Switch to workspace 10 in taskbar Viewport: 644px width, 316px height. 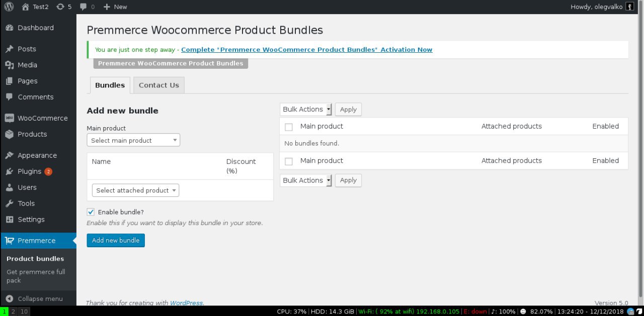click(24, 311)
